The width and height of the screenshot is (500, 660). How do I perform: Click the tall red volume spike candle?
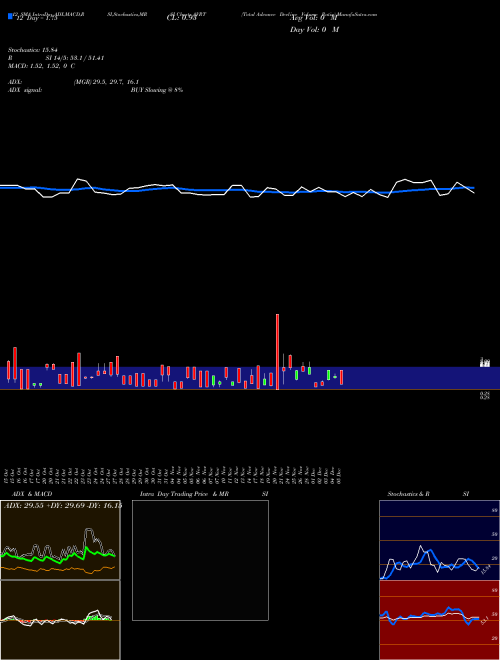[277, 352]
